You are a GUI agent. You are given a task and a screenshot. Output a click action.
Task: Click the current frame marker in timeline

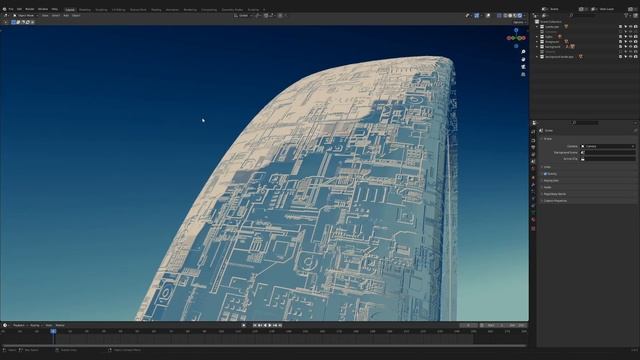(53, 331)
